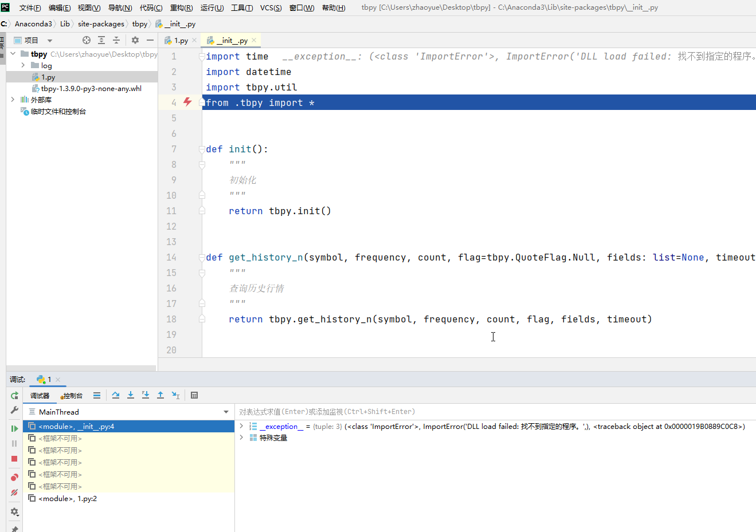Fold the init function at line 7
Screen dimensions: 756x532
point(202,149)
